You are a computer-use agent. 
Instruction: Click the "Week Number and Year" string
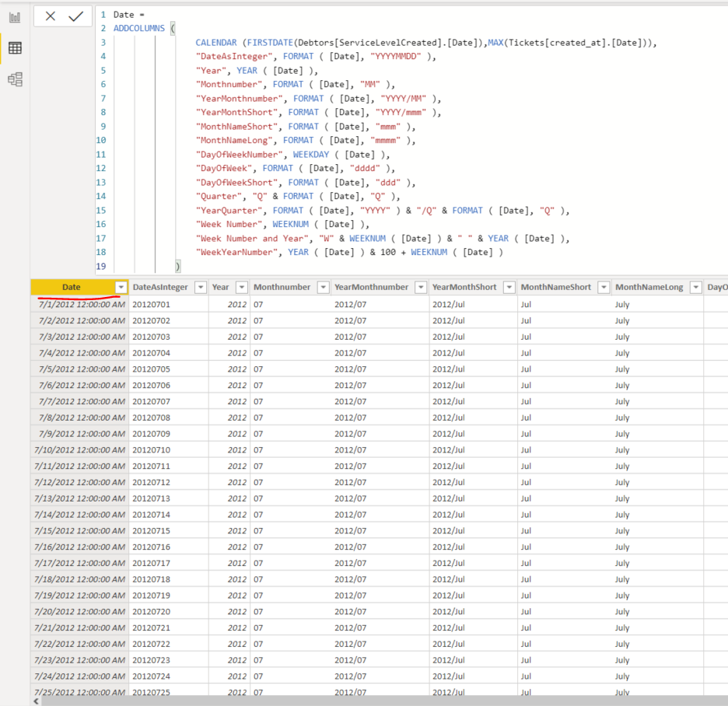[x=252, y=239]
